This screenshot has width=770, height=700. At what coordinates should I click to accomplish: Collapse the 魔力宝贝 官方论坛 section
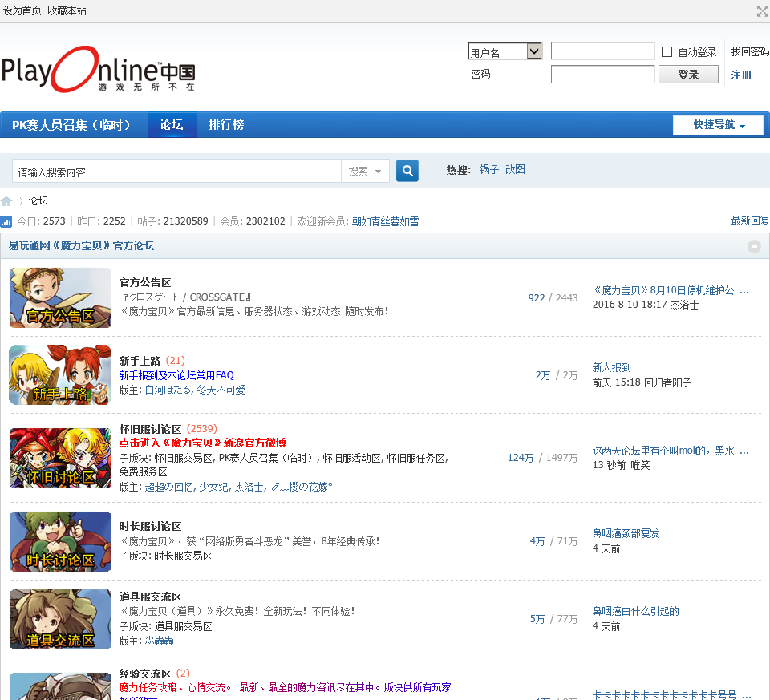754,246
